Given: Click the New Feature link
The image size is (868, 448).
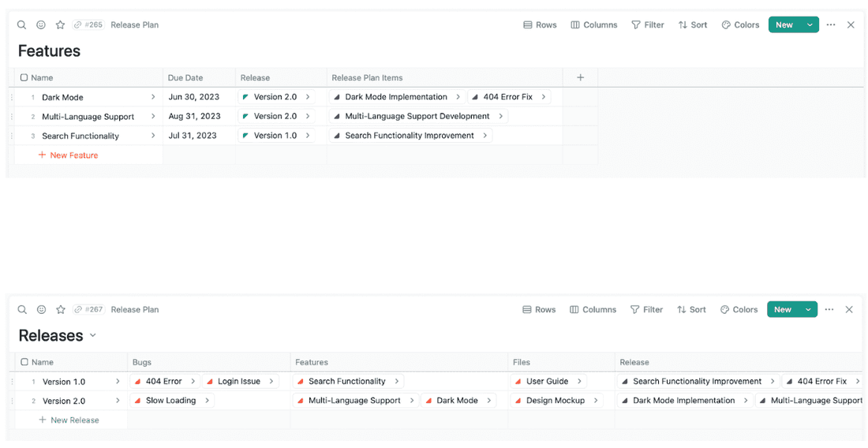Looking at the screenshot, I should (68, 155).
